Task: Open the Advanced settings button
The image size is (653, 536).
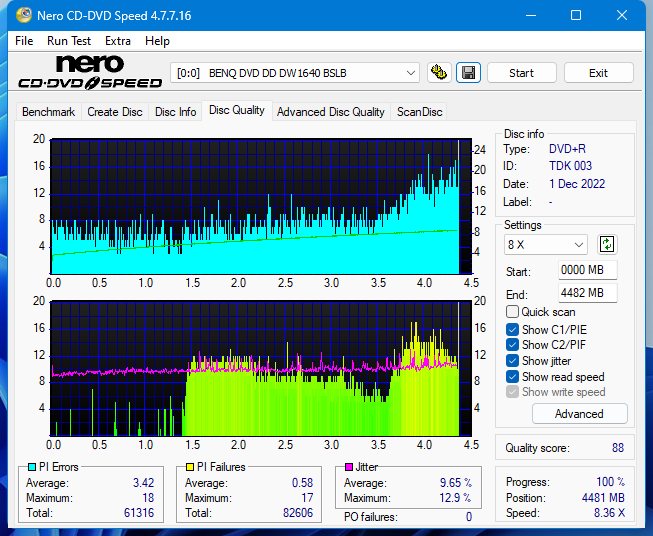Action: click(579, 414)
